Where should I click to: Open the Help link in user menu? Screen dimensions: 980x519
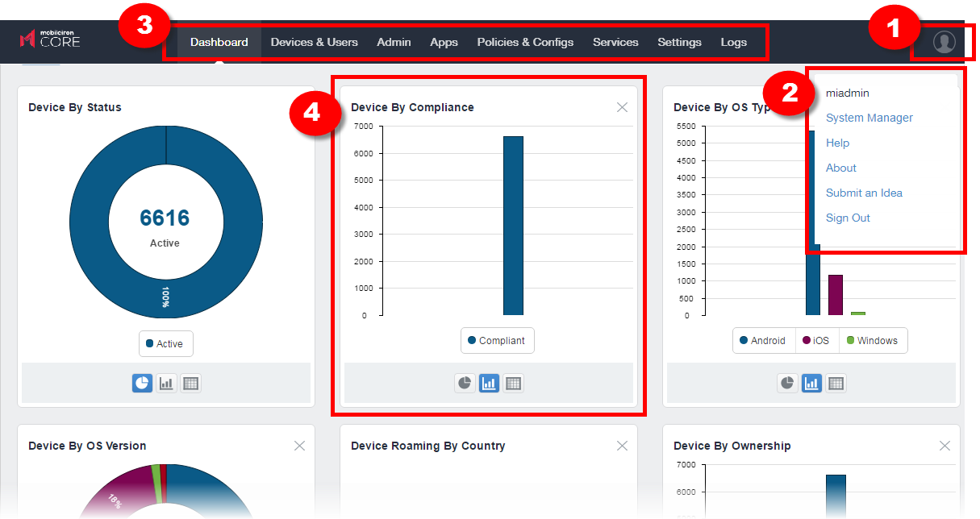(837, 143)
